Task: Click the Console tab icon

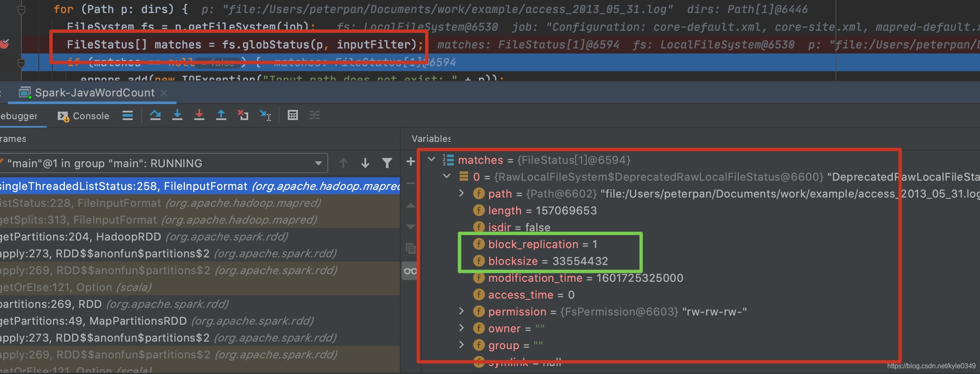Action: (x=63, y=116)
